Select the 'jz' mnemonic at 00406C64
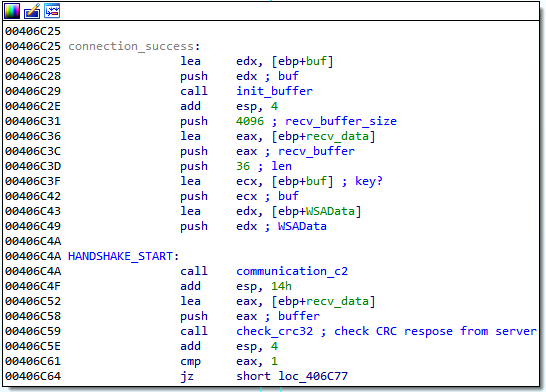 tap(187, 376)
